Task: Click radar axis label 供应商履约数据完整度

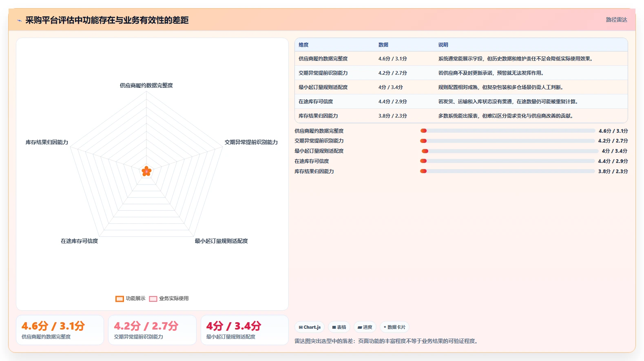Action: [x=146, y=85]
